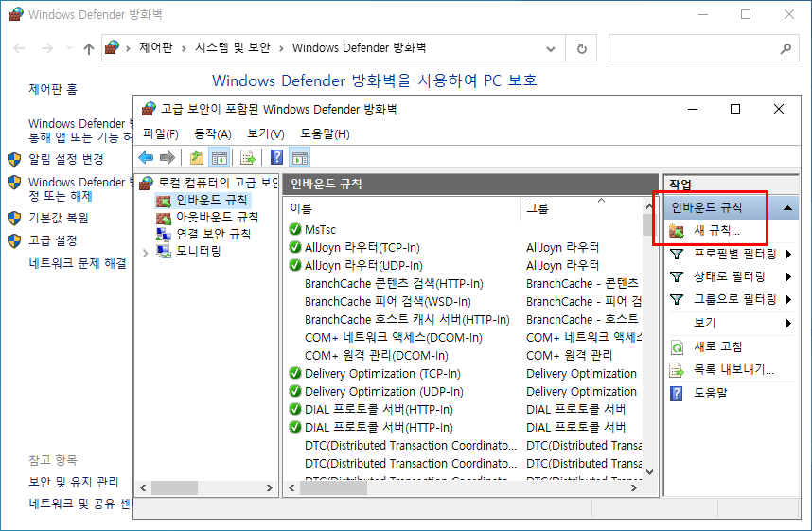
Task: Click the export icon beside 목록 내보내기
Action: tap(677, 370)
